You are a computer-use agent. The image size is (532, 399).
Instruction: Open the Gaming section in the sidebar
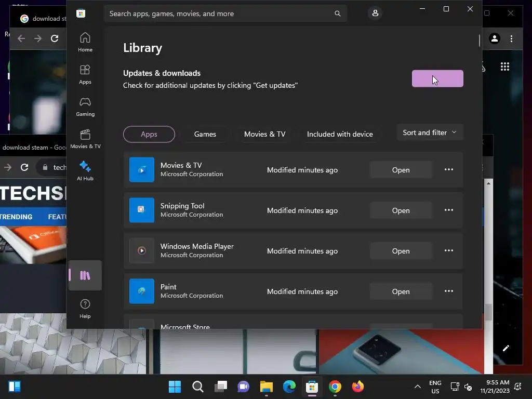(x=85, y=107)
